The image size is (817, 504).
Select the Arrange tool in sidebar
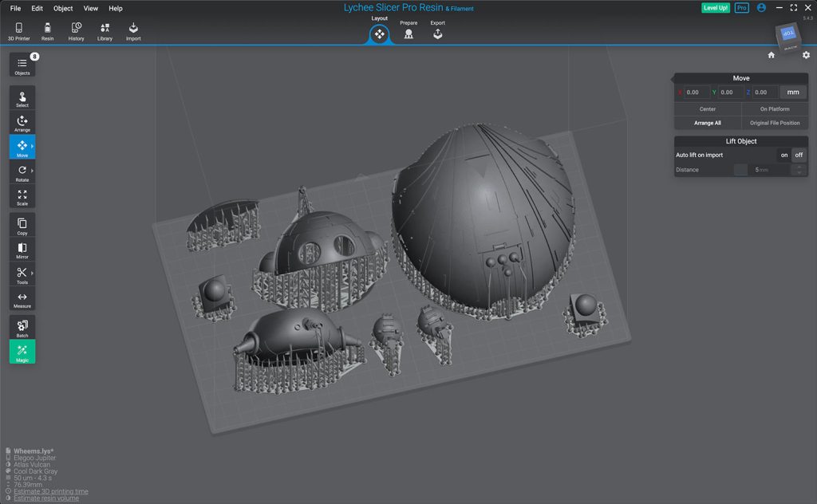tap(22, 123)
